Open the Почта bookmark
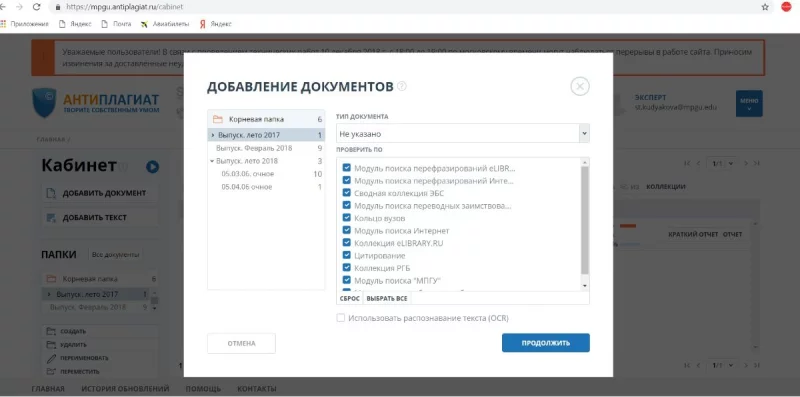800x397 pixels. pyautogui.click(x=116, y=23)
